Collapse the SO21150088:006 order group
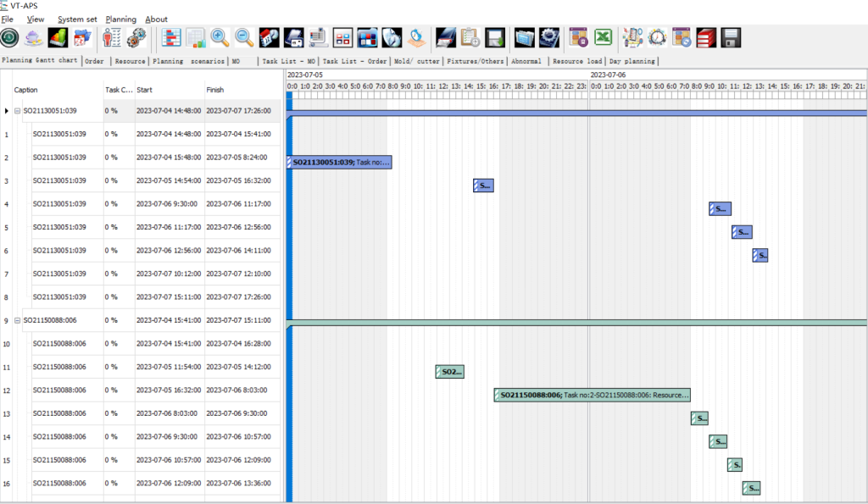This screenshot has width=868, height=504. coord(18,320)
